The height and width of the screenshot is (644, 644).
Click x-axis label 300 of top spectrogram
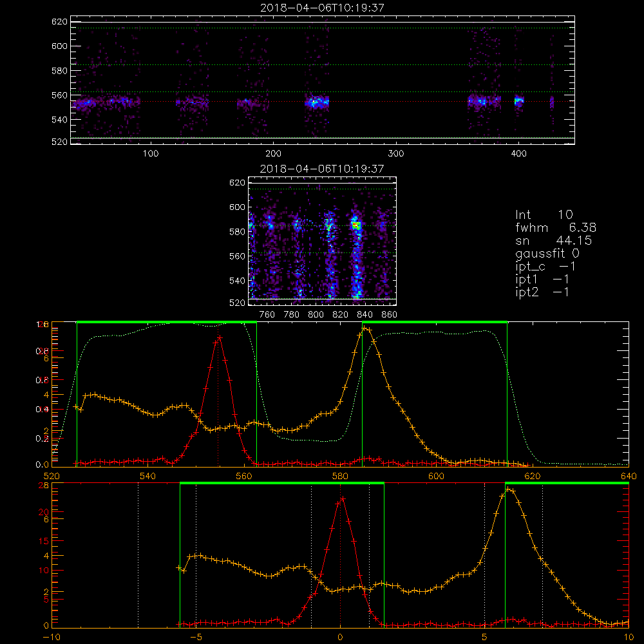click(396, 154)
